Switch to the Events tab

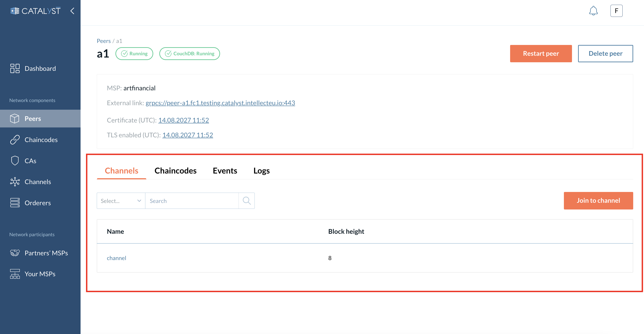[x=225, y=171]
